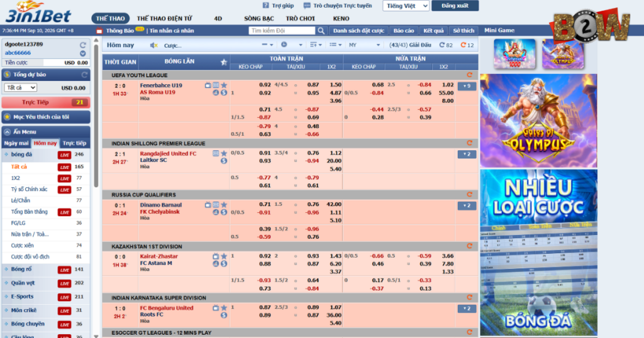Viewport: 644px width, 338px height.
Task: Open the Gates of Olympus banner
Action: pos(538,121)
